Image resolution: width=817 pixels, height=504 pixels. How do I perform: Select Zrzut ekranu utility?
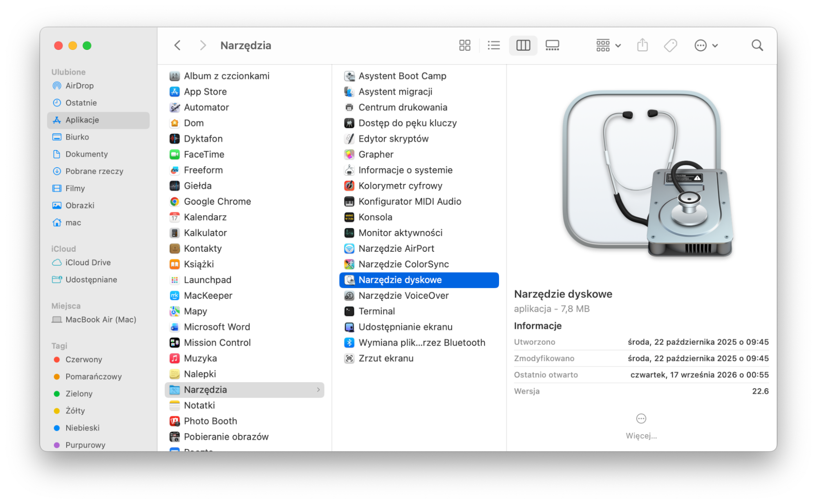419,358
